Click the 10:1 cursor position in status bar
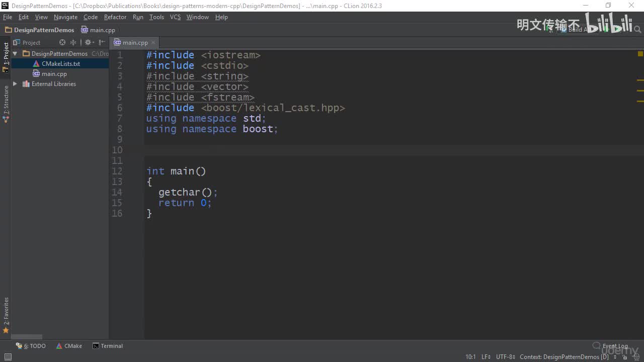Viewport: 644px width, 362px height. pyautogui.click(x=470, y=357)
